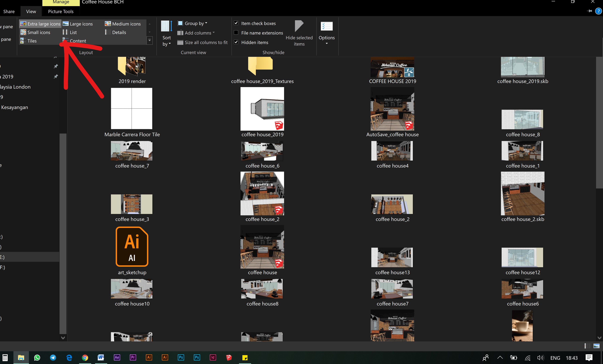Viewport: 603px width, 364px height.
Task: Select Extra large icons layout
Action: pos(40,24)
